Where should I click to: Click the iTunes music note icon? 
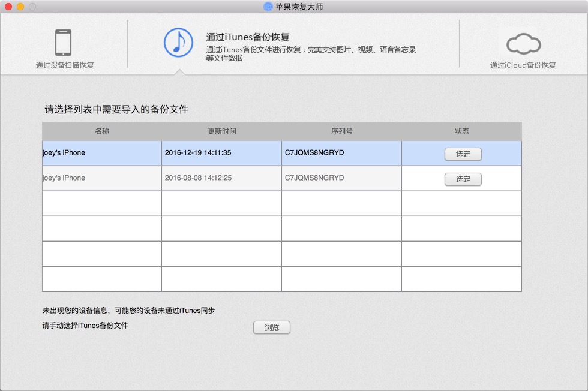178,42
